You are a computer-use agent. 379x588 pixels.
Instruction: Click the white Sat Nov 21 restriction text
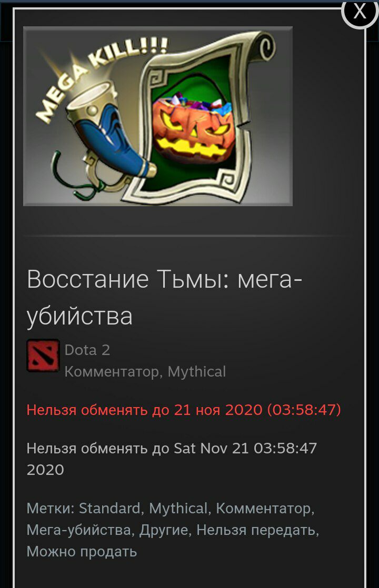(x=172, y=459)
